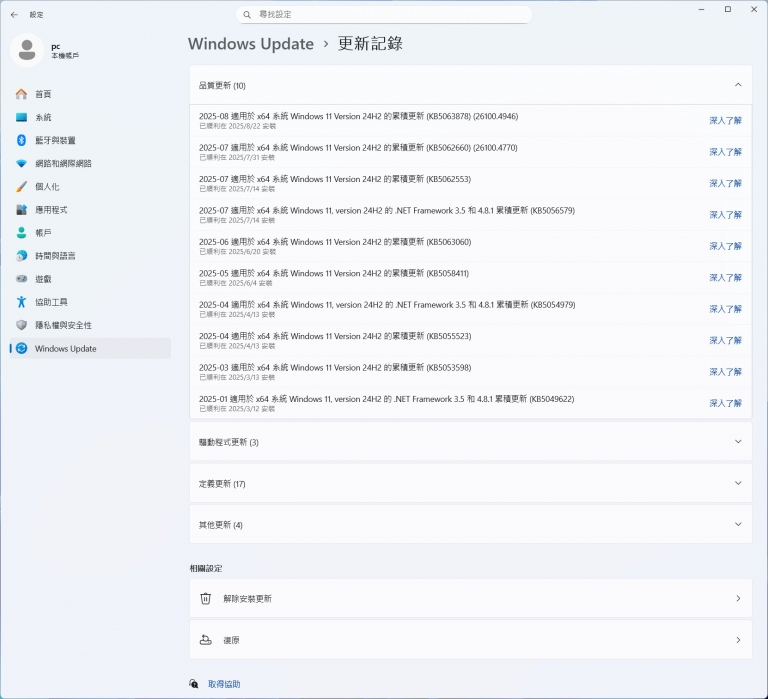Image resolution: width=768 pixels, height=699 pixels.
Task: Open the 系統 sidebar item
Action: [90, 117]
